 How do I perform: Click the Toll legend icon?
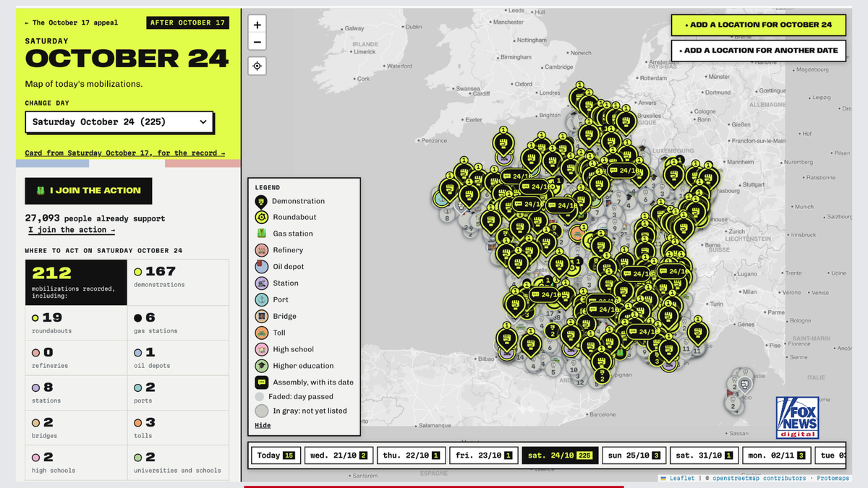[261, 333]
